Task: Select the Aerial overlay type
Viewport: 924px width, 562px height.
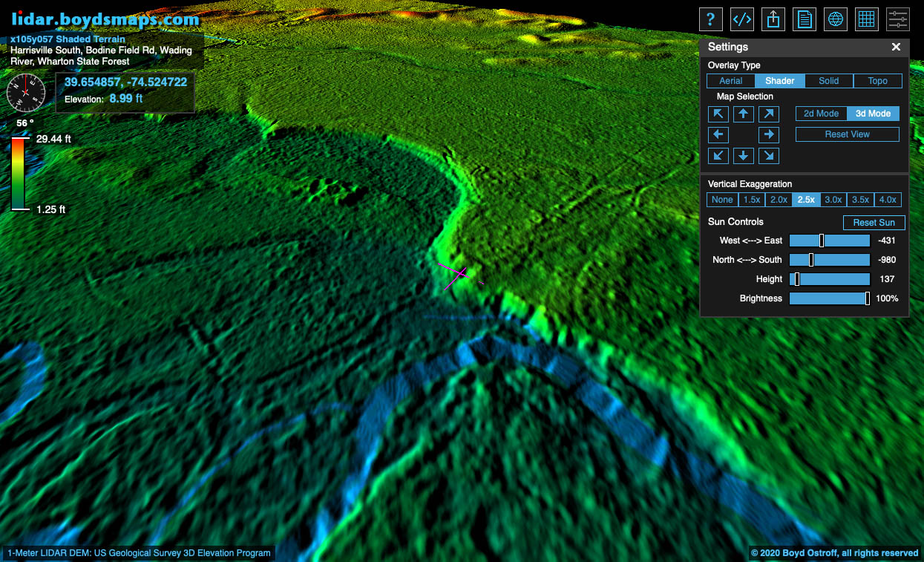Action: pyautogui.click(x=730, y=81)
